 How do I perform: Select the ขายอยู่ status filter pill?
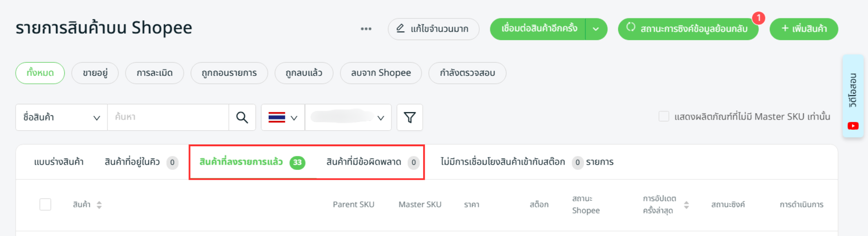tap(95, 73)
